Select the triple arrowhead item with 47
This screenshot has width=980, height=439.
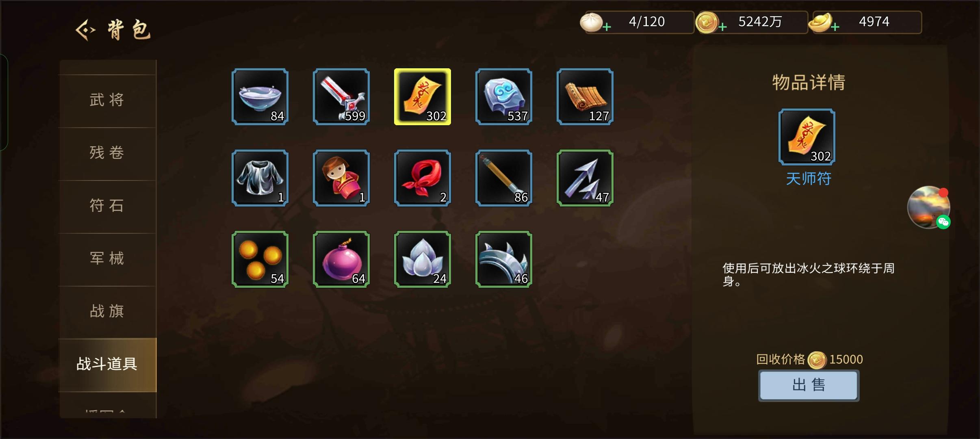tap(585, 178)
